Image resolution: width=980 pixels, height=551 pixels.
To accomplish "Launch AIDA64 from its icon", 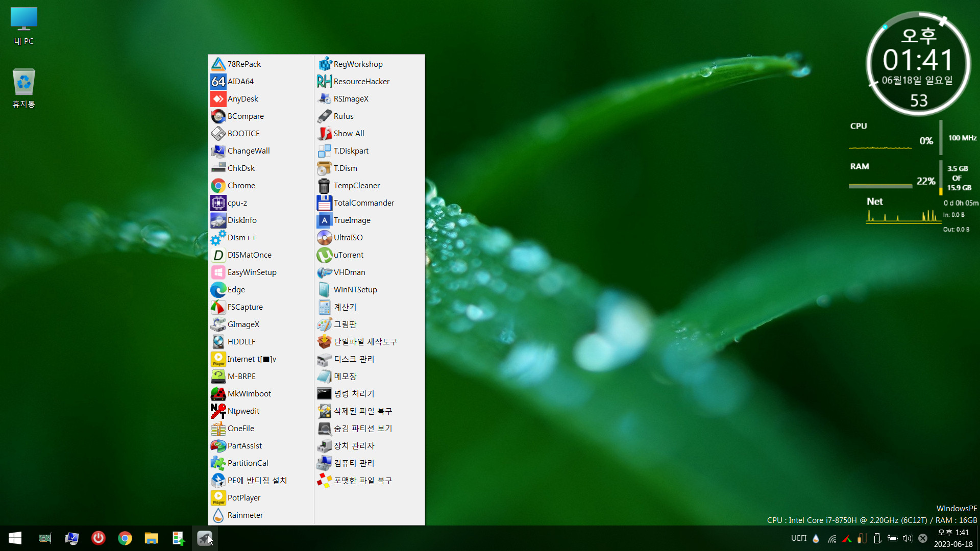I will (218, 82).
